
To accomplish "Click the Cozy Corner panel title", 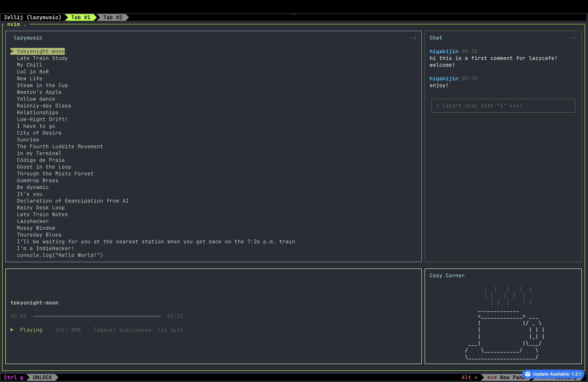I will (447, 276).
